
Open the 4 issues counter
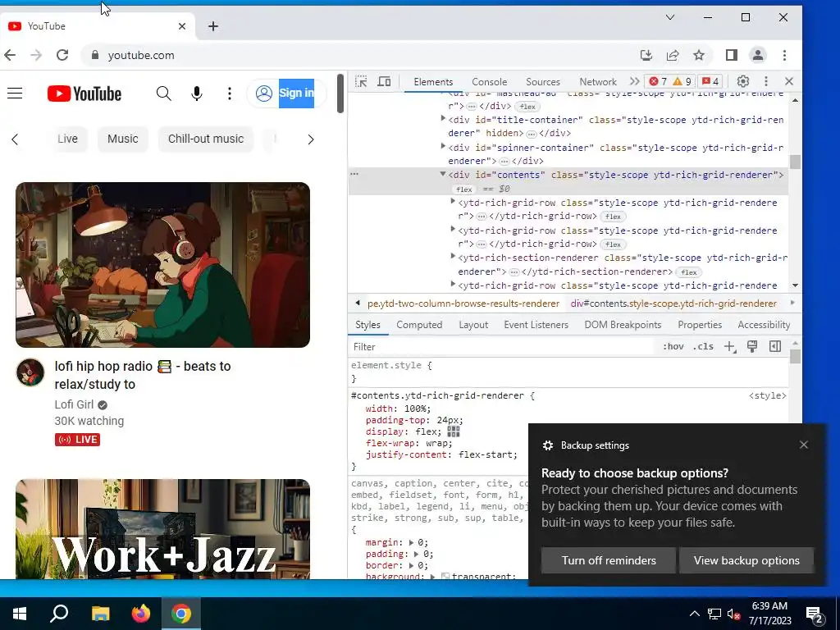(x=710, y=81)
